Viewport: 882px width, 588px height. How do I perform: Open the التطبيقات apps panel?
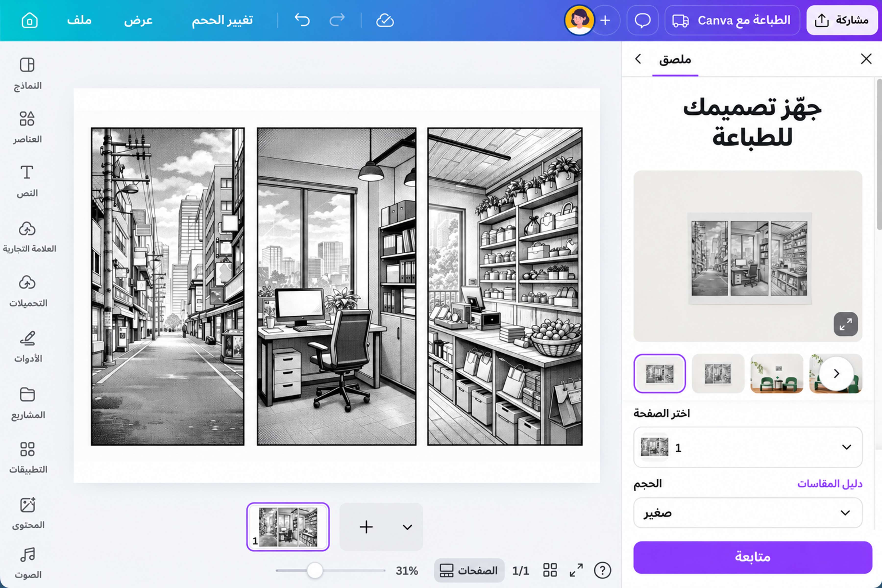pos(28,458)
